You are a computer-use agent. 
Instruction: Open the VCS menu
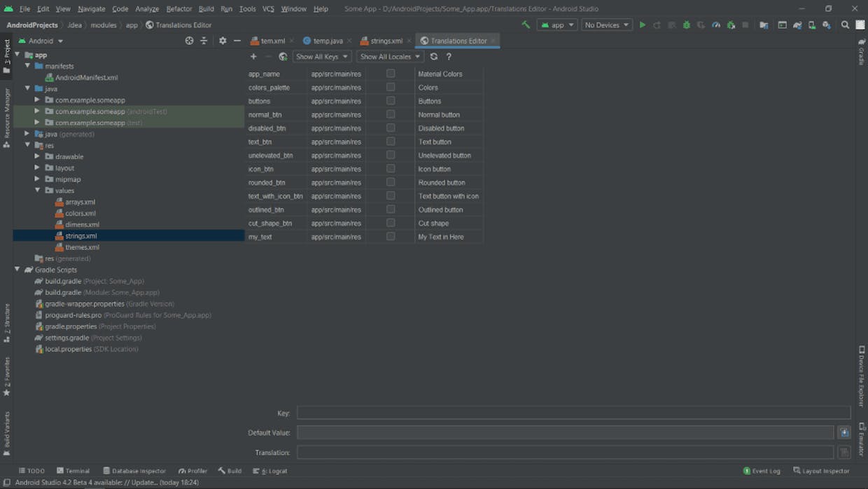tap(268, 8)
